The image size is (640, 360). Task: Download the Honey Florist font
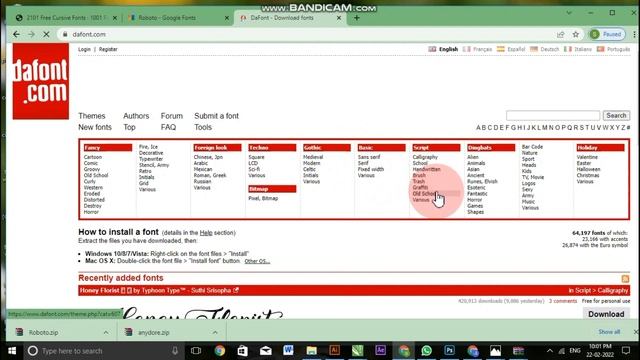pyautogui.click(x=606, y=314)
